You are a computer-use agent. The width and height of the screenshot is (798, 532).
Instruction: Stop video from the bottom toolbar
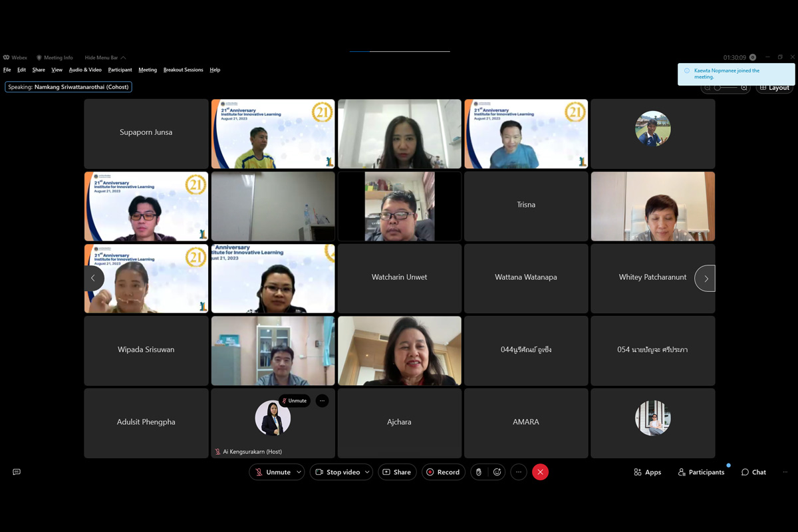point(337,472)
